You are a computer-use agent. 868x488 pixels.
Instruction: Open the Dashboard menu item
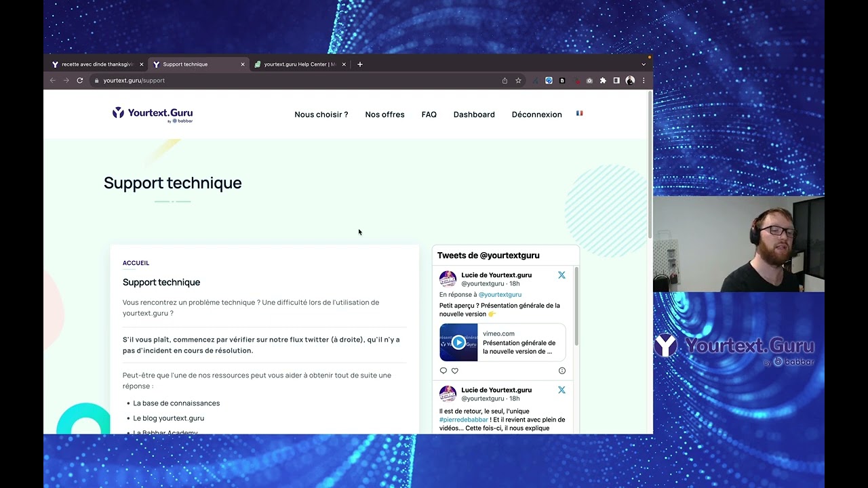474,115
